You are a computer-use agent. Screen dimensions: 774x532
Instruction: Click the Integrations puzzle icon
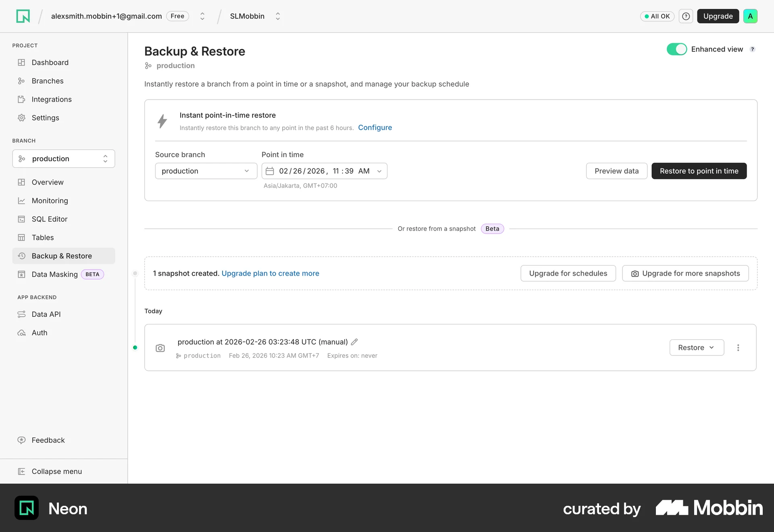pos(21,99)
